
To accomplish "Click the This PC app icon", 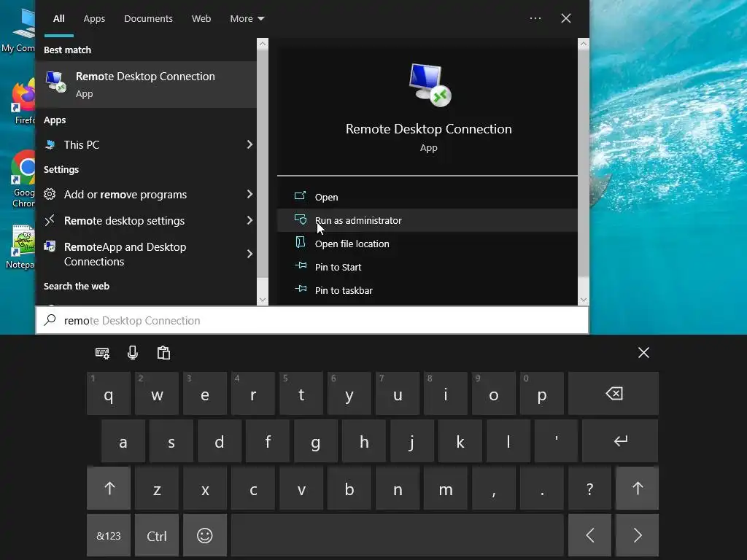I will pos(50,145).
